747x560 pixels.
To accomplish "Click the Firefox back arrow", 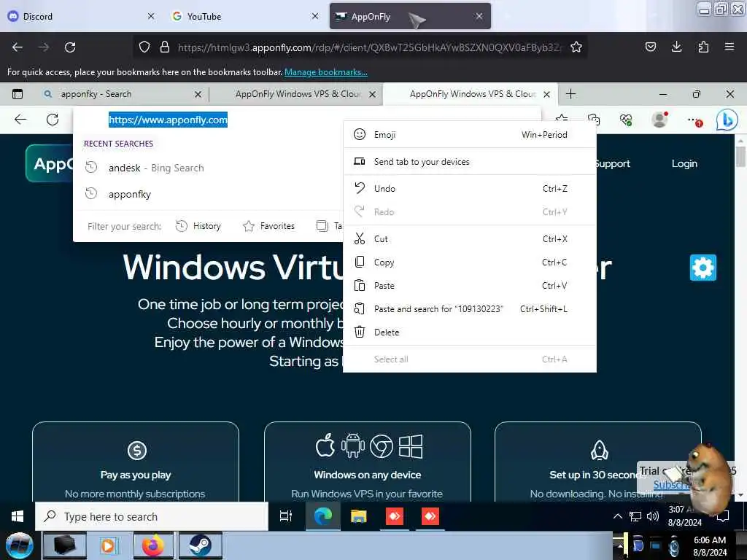I will (18, 47).
